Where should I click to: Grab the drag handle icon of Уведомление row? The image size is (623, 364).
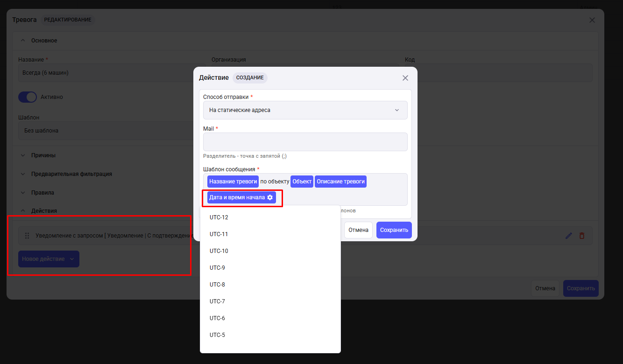click(27, 236)
